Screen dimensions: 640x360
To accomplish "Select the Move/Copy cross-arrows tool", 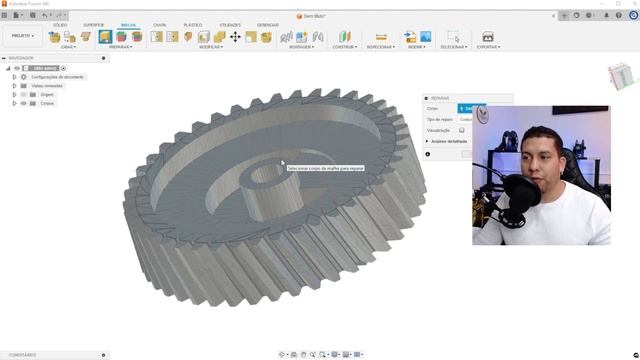I will [235, 37].
